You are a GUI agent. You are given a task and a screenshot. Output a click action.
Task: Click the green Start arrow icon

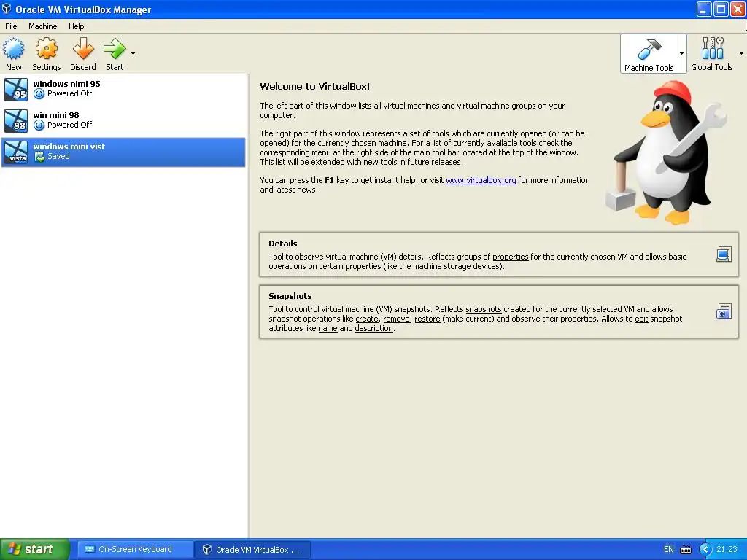tap(115, 49)
